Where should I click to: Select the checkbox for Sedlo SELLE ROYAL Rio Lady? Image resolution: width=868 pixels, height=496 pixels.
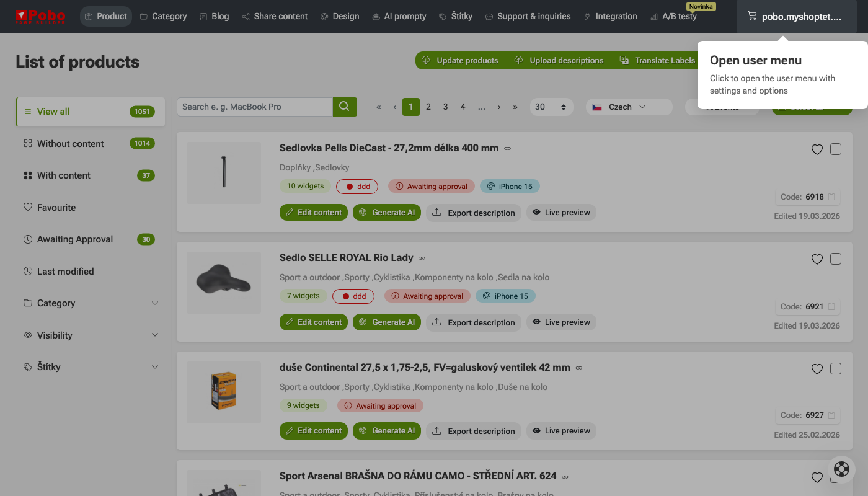pos(835,259)
